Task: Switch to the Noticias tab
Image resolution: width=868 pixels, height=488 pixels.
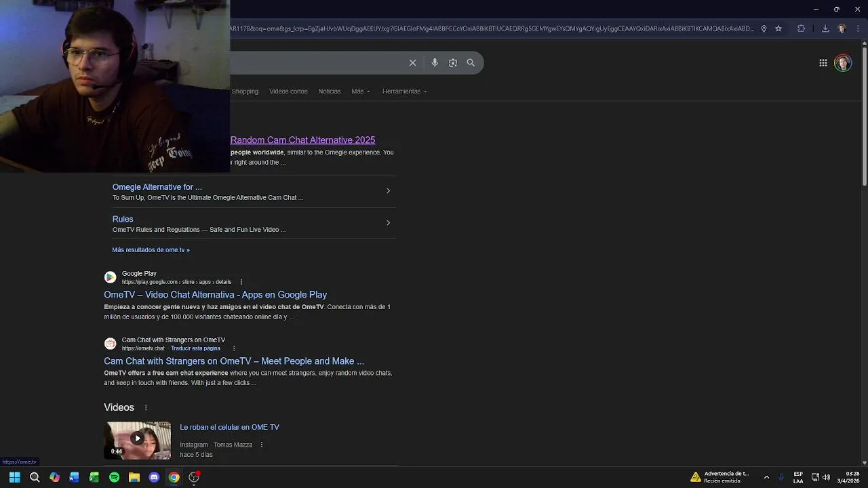Action: (x=330, y=91)
